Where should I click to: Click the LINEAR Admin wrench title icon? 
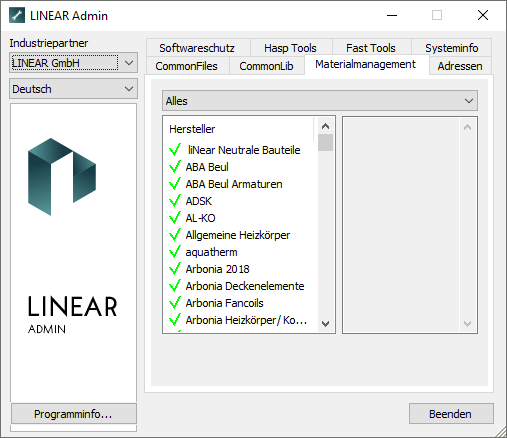click(x=17, y=15)
